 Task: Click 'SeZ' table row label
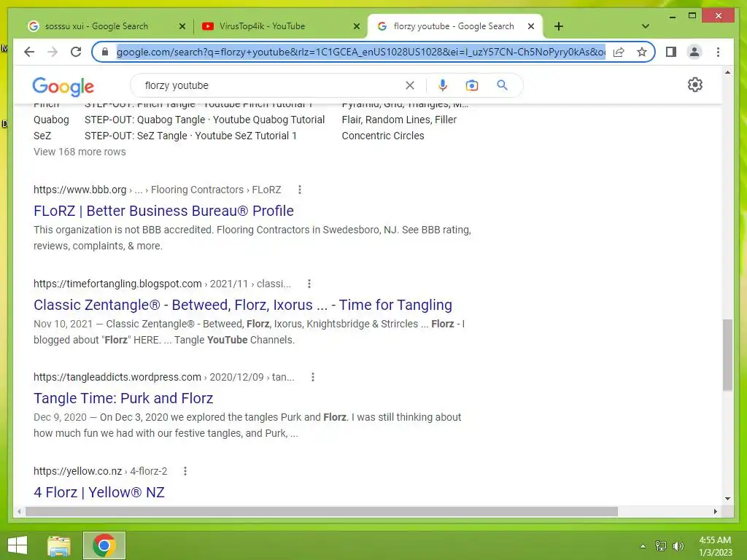[42, 136]
